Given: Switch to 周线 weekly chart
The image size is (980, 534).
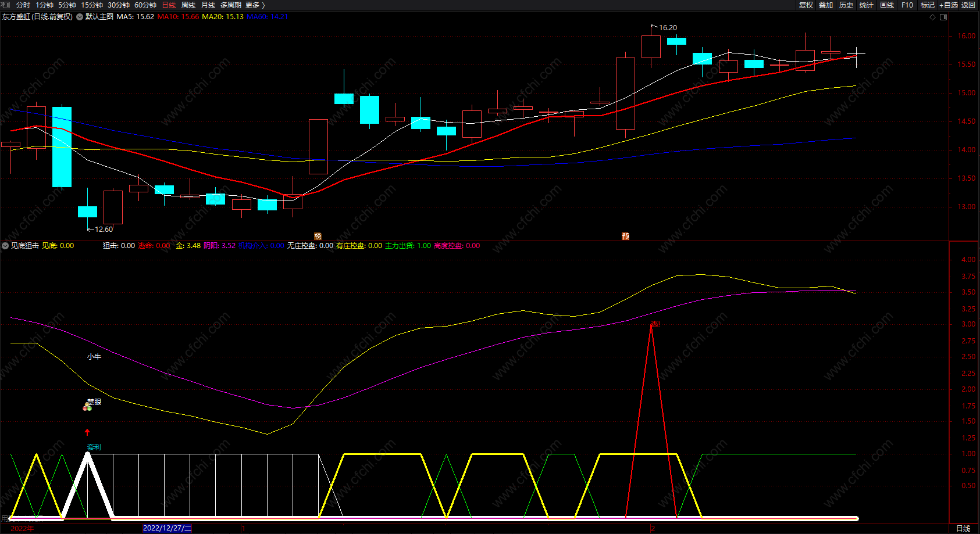Looking at the screenshot, I should coord(188,5).
